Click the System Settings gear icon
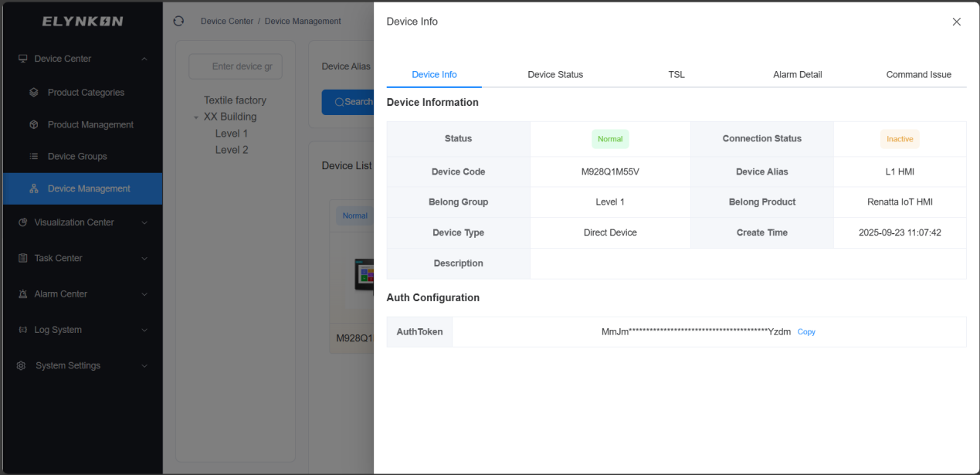This screenshot has height=475, width=980. (x=22, y=366)
